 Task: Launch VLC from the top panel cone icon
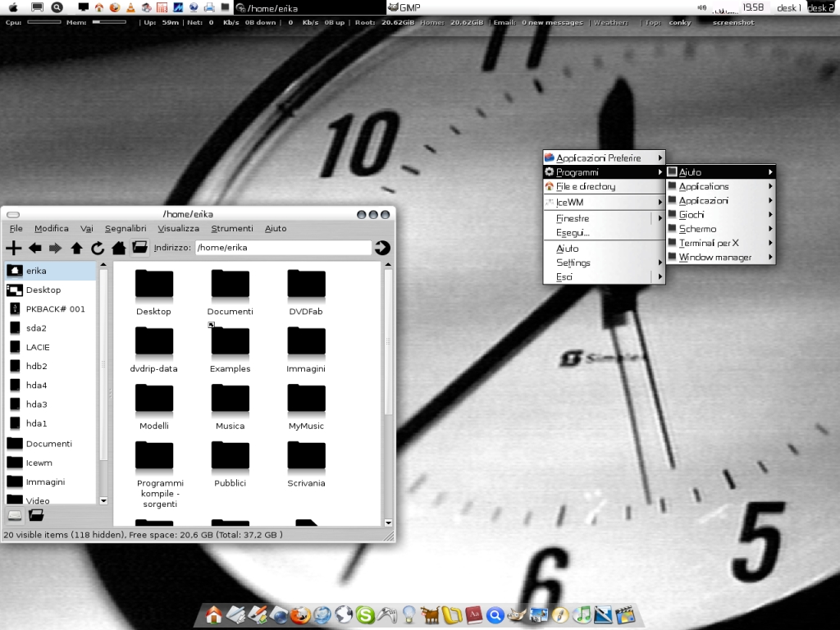[130, 7]
